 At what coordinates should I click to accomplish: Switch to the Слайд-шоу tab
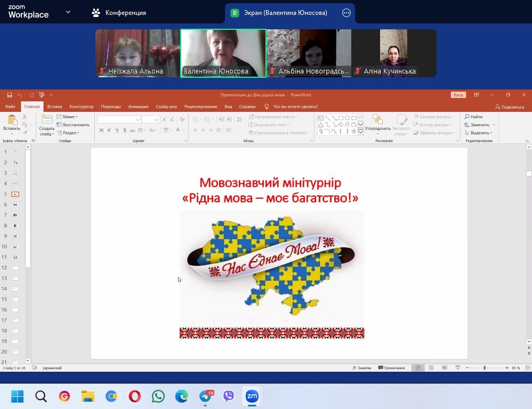166,107
